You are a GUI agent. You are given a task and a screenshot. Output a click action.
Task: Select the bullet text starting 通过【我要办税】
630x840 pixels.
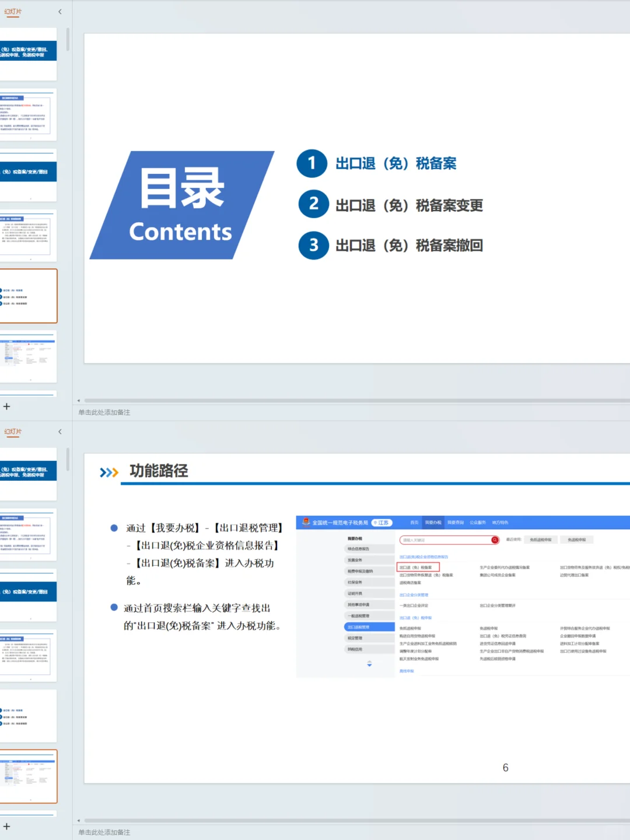[x=204, y=554]
